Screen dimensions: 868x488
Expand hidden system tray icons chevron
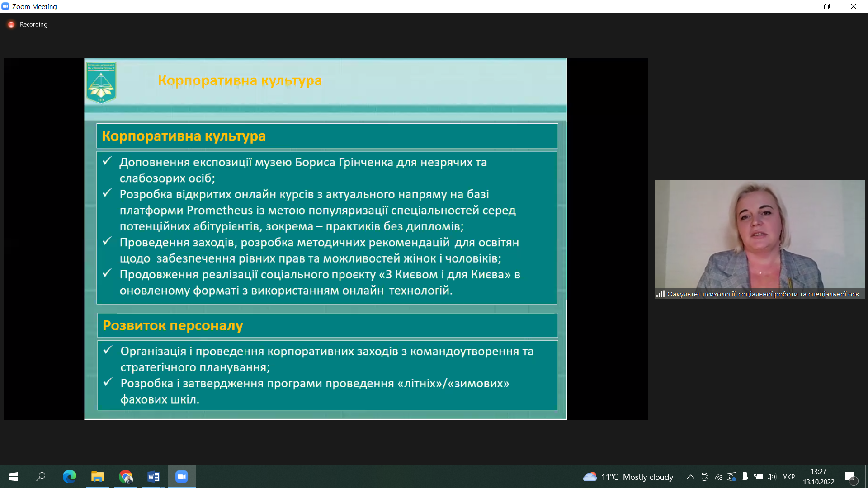pyautogui.click(x=690, y=477)
